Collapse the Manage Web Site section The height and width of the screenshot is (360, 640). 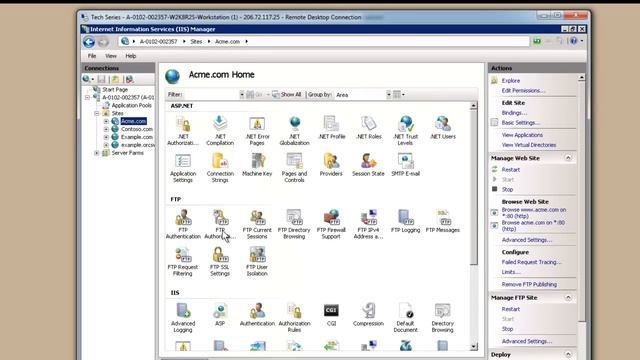pyautogui.click(x=568, y=158)
